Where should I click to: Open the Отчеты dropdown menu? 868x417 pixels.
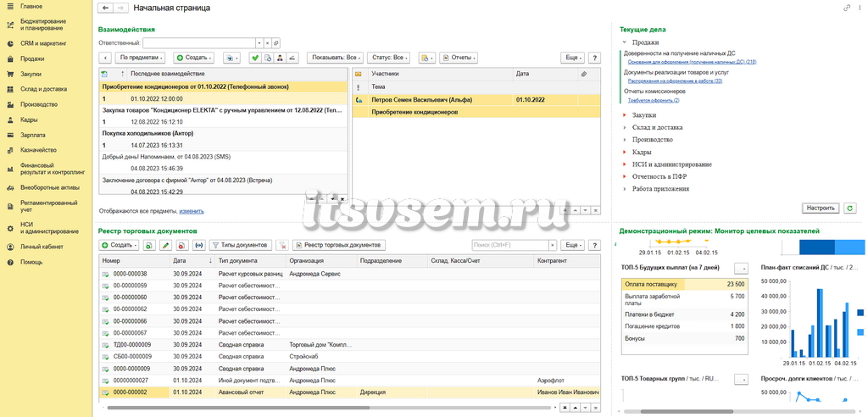(459, 58)
